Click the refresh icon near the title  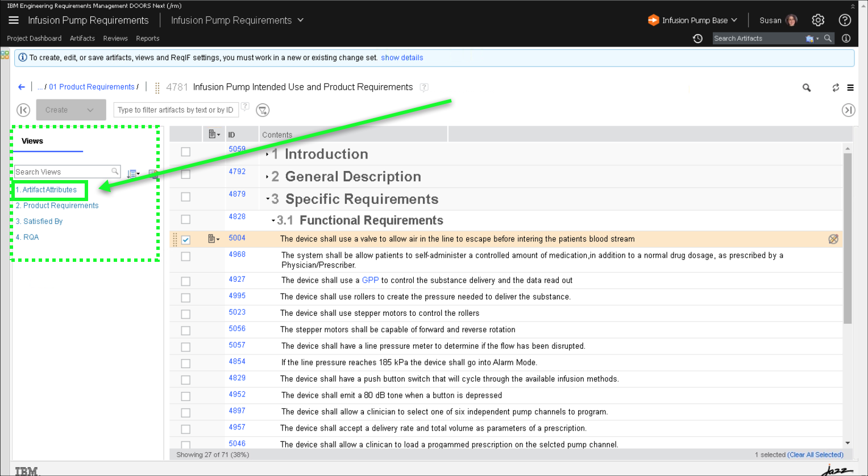click(x=835, y=87)
